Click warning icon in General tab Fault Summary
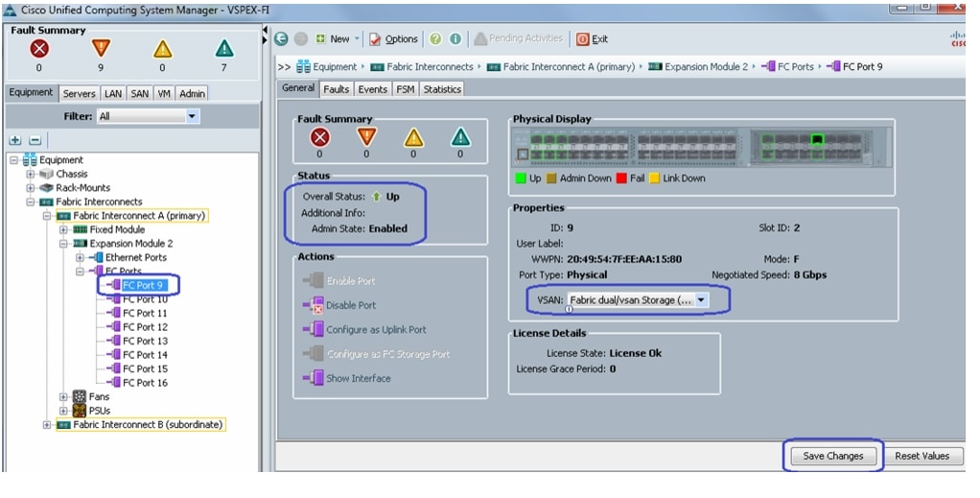980x498 pixels. coord(460,137)
